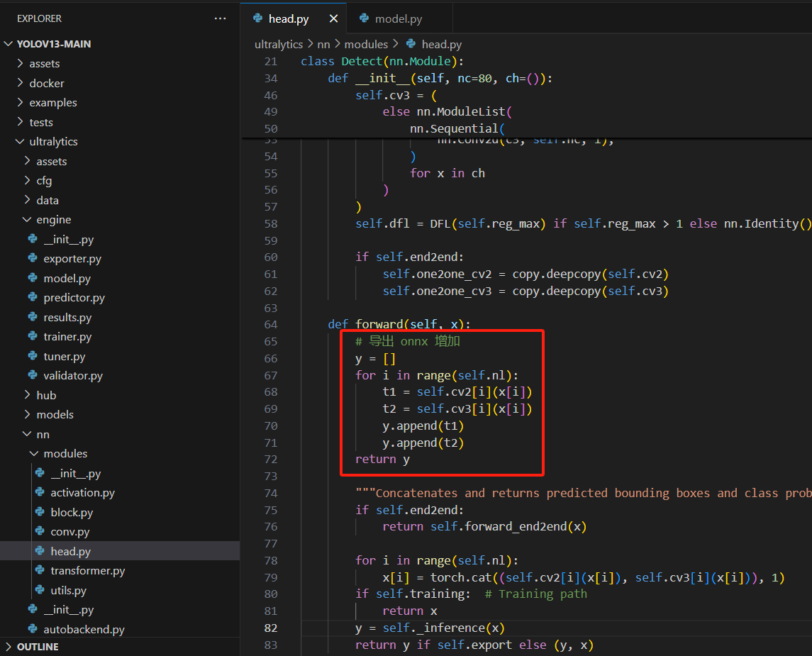The height and width of the screenshot is (656, 812).
Task: Open engine __init__.py file
Action: point(68,239)
